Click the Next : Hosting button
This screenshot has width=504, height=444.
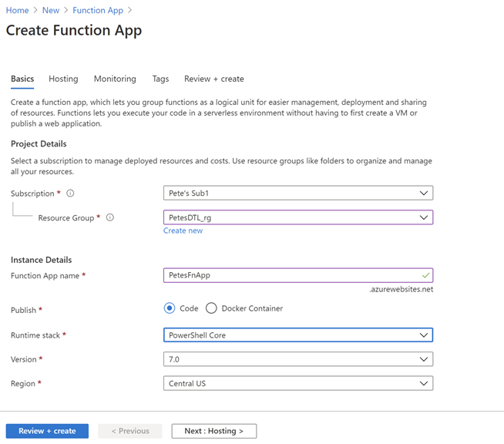pos(213,431)
